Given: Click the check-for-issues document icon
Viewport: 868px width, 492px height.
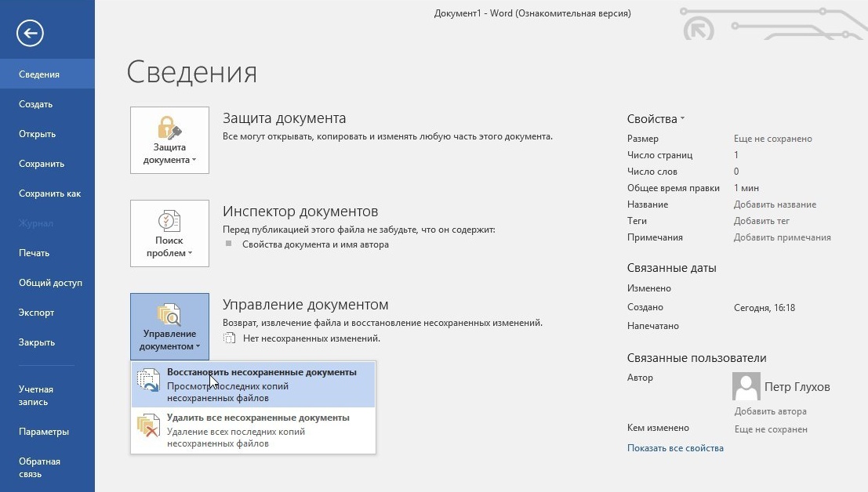Looking at the screenshot, I should pos(169,221).
